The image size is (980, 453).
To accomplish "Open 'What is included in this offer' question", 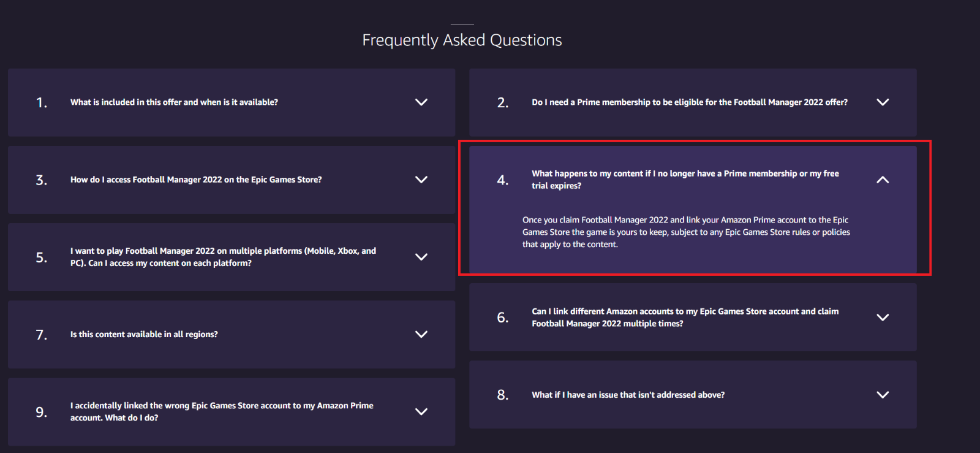I will point(174,102).
